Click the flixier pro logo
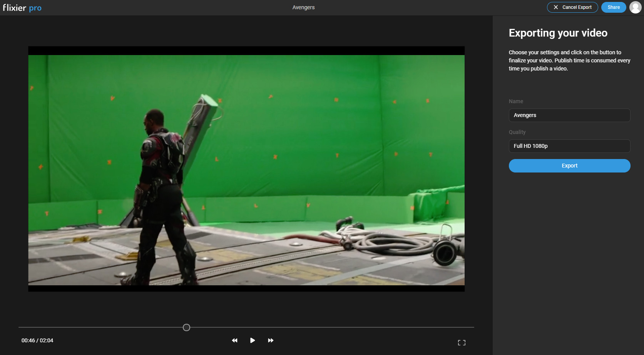Viewport: 644px width, 355px height. pyautogui.click(x=22, y=8)
